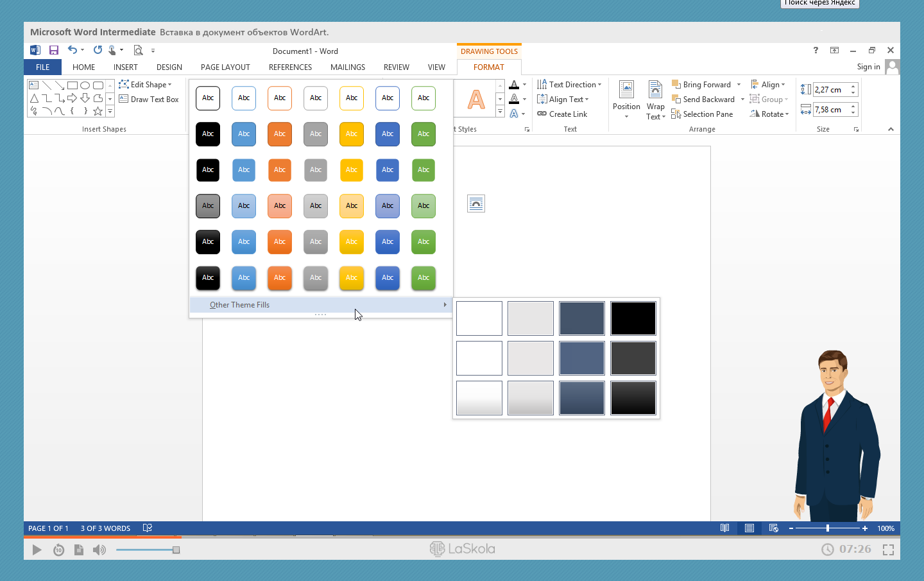Click the Sign in link
Viewport: 924px width, 581px height.
point(868,67)
